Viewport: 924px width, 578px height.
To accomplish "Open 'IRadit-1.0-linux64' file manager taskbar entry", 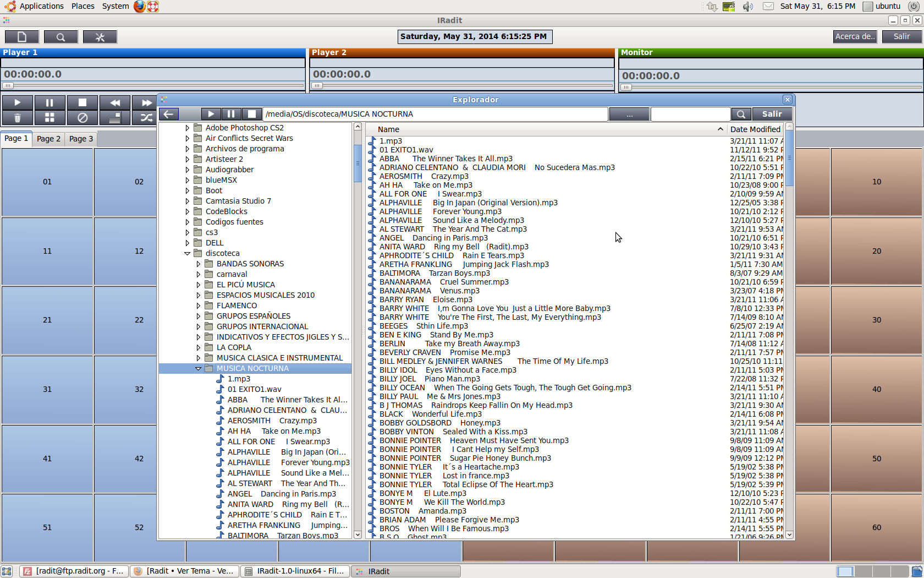I will 295,571.
